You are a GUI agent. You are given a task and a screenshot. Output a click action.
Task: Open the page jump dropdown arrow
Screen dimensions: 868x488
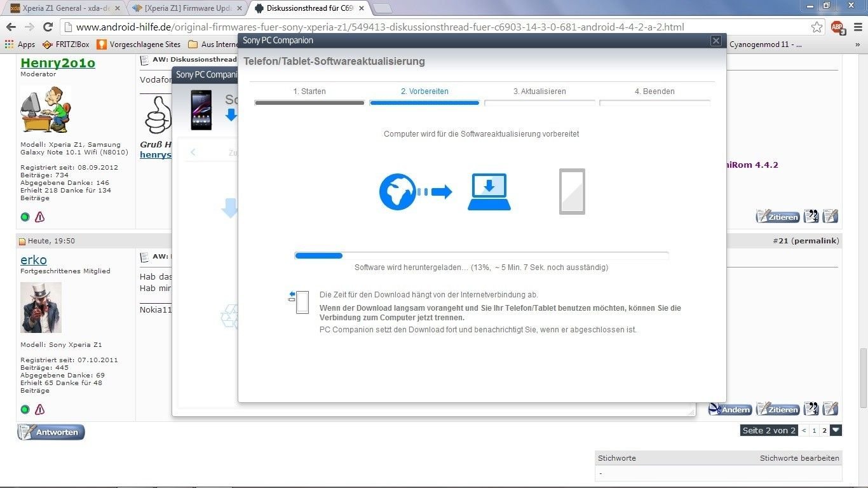pos(836,430)
